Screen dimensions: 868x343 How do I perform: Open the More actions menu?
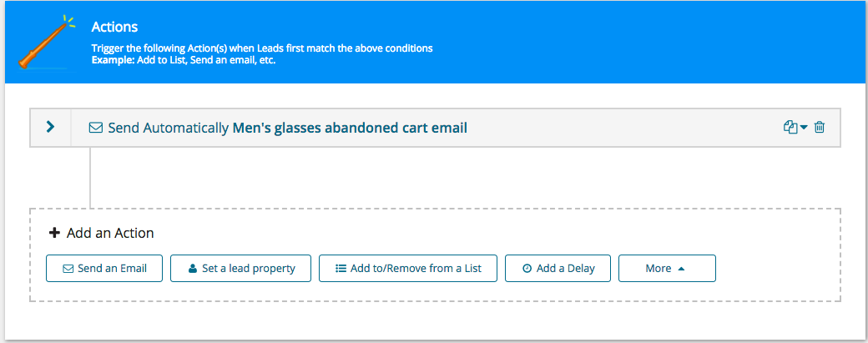pyautogui.click(x=666, y=269)
